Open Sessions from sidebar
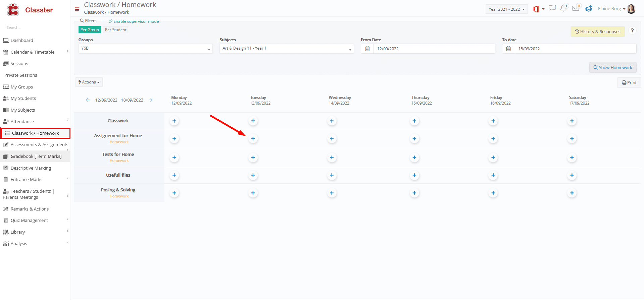The width and height of the screenshot is (644, 300). 19,63
